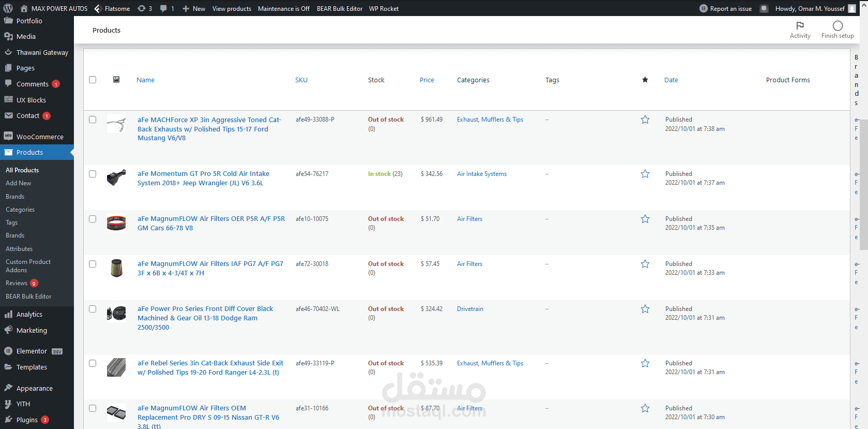868x429 pixels.
Task: Click the home icon beside MAX POWER AUTOS
Action: [x=24, y=8]
